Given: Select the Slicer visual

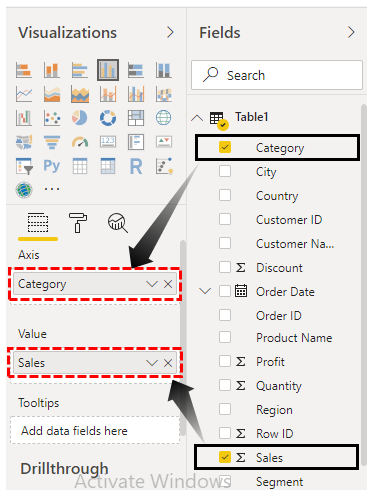Looking at the screenshot, I should [x=24, y=166].
